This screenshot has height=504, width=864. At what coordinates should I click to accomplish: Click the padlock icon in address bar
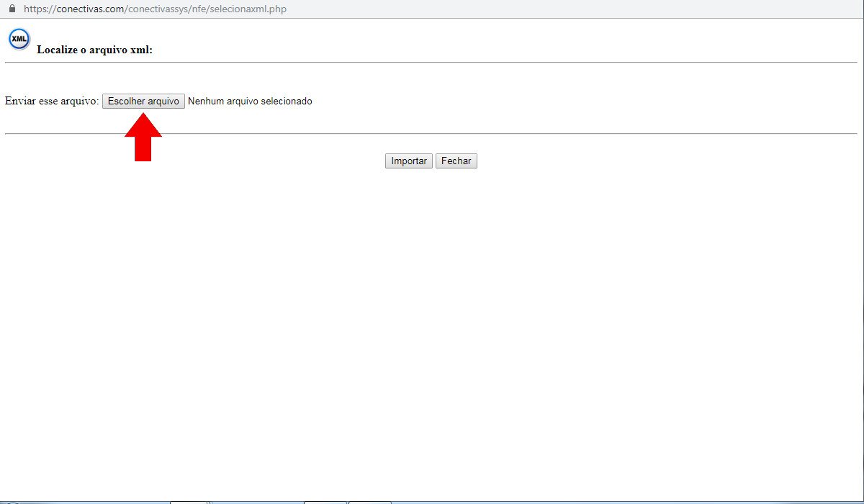click(12, 9)
